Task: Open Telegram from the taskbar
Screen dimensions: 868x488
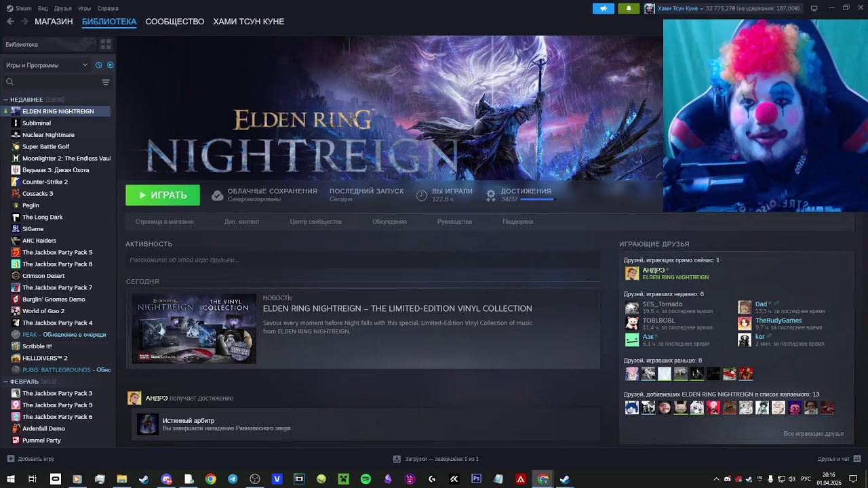Action: click(x=233, y=479)
